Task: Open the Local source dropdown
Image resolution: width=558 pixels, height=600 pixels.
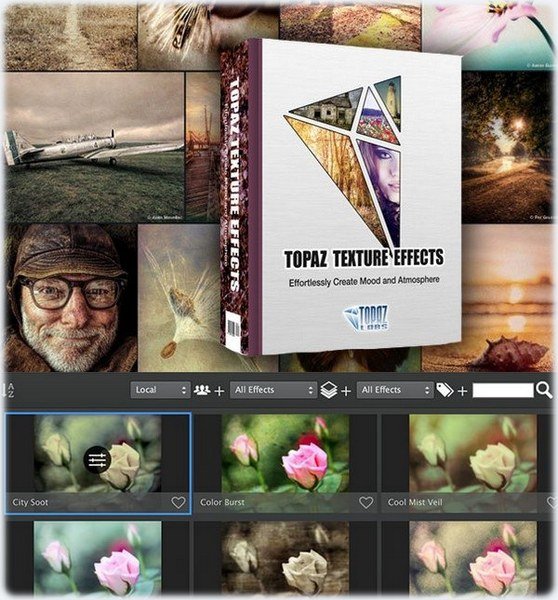Action: [x=160, y=390]
